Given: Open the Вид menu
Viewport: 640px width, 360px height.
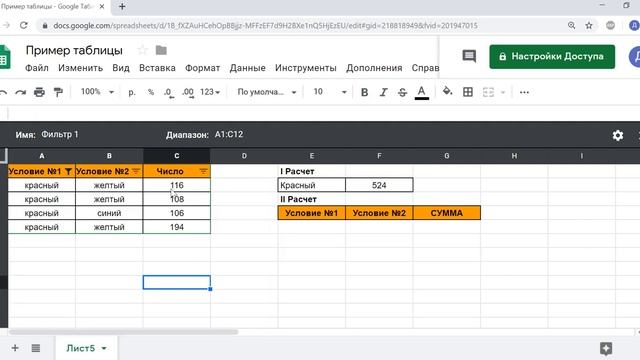Looking at the screenshot, I should tap(121, 68).
